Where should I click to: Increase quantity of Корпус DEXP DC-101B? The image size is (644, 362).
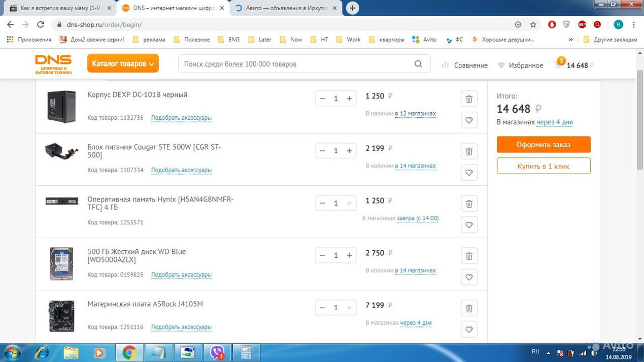(349, 98)
